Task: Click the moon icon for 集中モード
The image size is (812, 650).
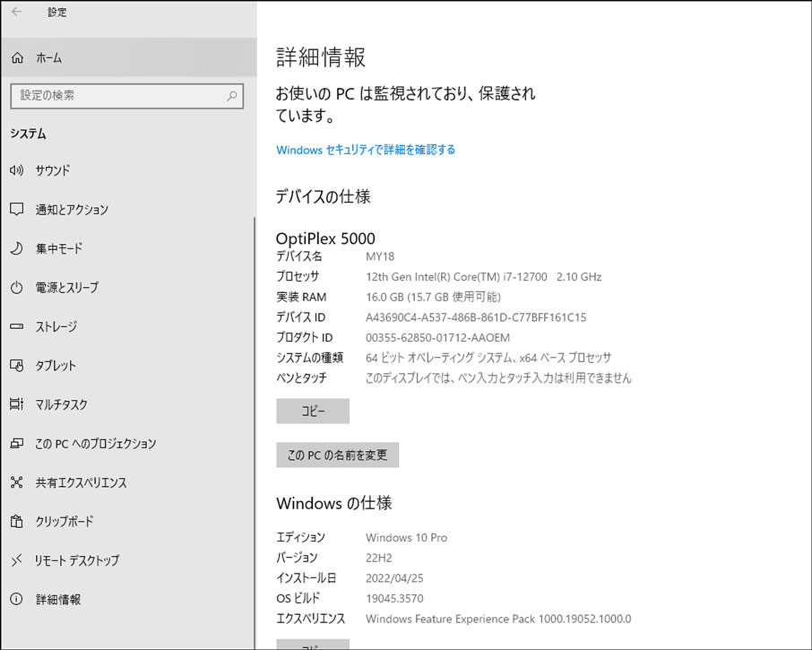Action: pyautogui.click(x=16, y=248)
